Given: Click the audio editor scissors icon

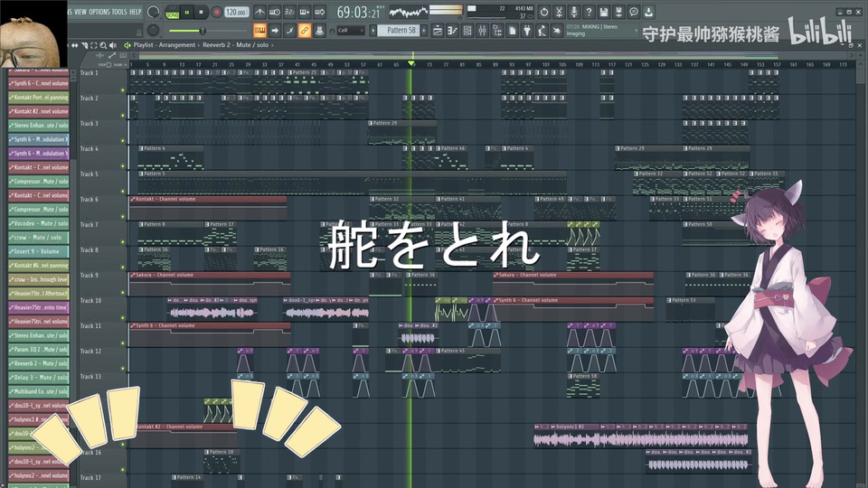Looking at the screenshot, I should [559, 12].
